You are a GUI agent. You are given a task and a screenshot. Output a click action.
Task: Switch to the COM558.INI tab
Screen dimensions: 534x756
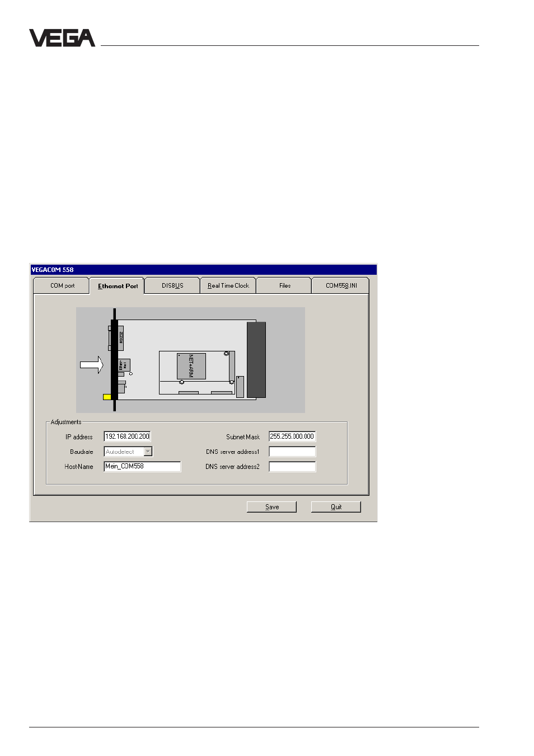pyautogui.click(x=341, y=285)
